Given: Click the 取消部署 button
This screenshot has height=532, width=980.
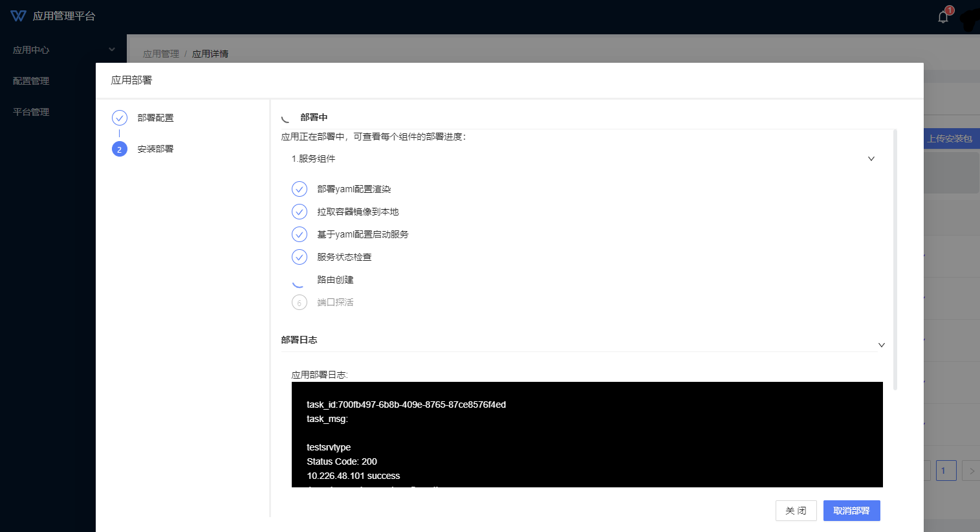Looking at the screenshot, I should point(851,511).
